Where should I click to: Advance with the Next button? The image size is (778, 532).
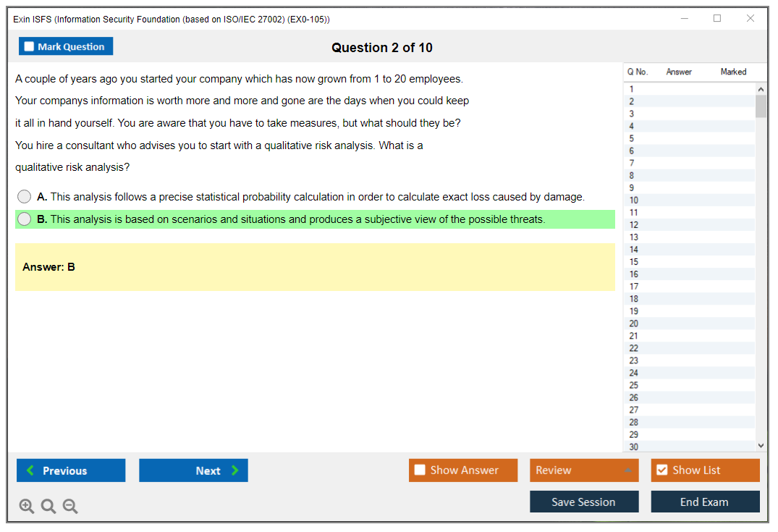pyautogui.click(x=193, y=470)
